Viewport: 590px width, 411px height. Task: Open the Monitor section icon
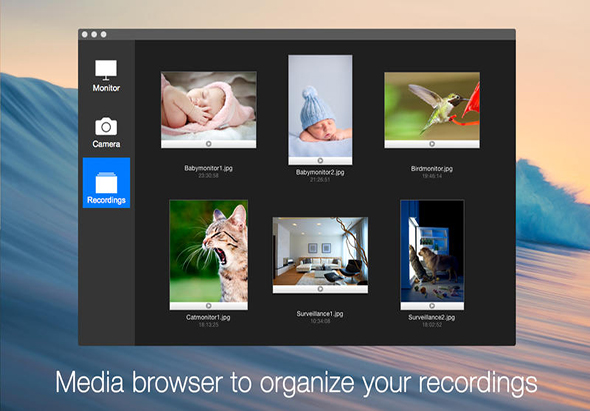click(x=106, y=70)
